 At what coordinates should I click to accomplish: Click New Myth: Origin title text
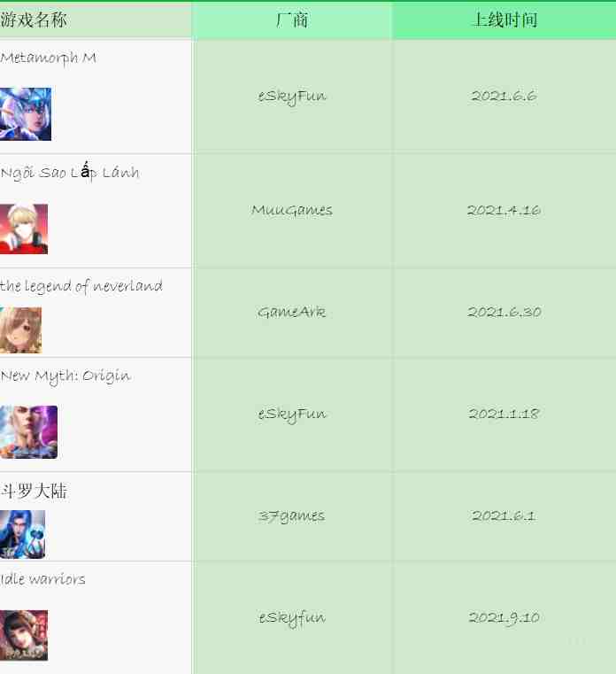pos(65,376)
